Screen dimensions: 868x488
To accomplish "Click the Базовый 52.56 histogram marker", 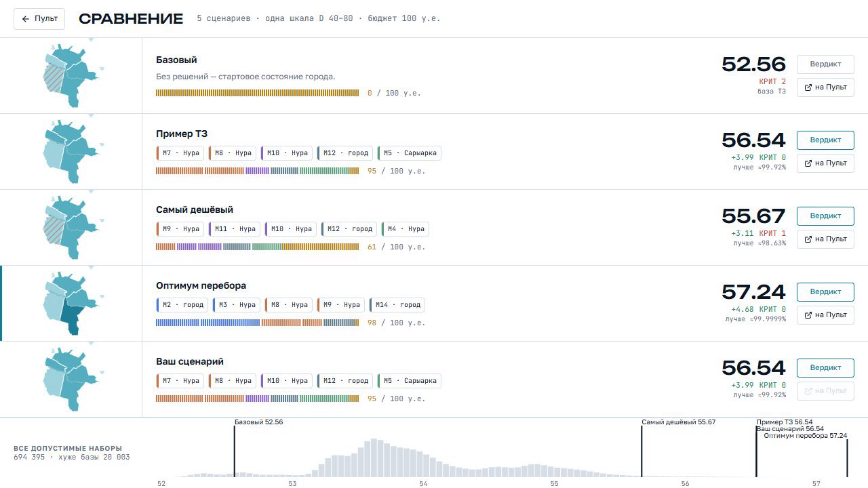I will coord(235,451).
